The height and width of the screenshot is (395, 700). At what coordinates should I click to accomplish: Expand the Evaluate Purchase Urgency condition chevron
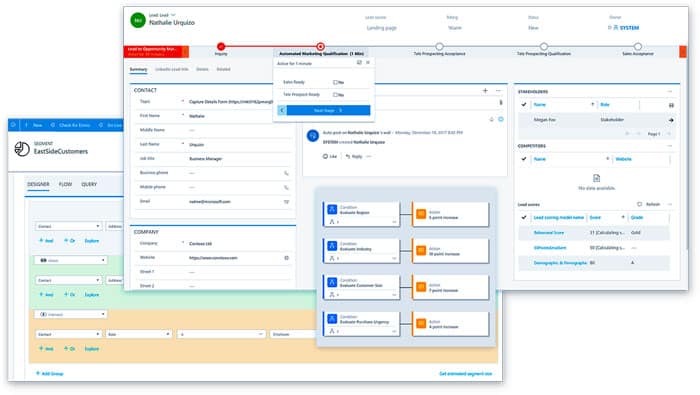pyautogui.click(x=394, y=331)
